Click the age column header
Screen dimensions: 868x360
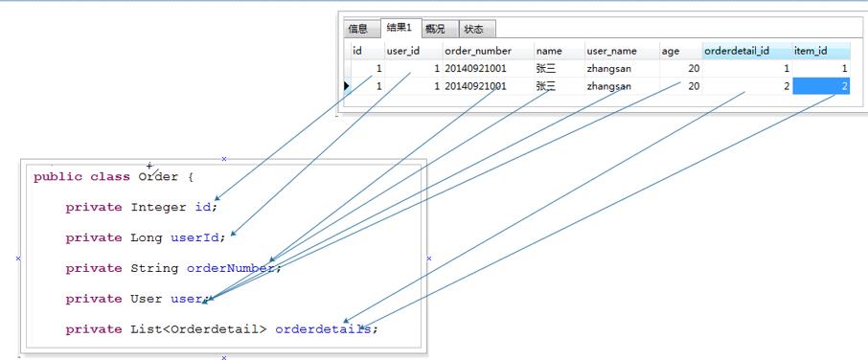tap(680, 51)
